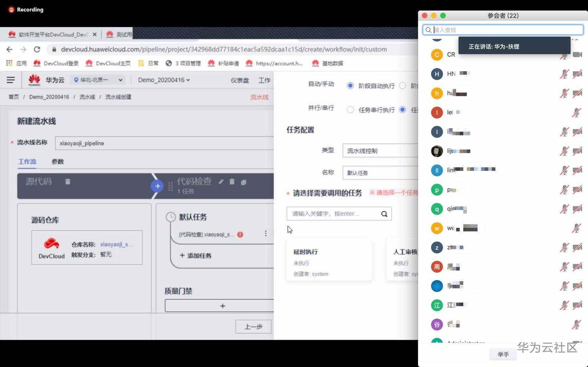
Task: Go to 首页 in the breadcrumb
Action: click(x=14, y=97)
